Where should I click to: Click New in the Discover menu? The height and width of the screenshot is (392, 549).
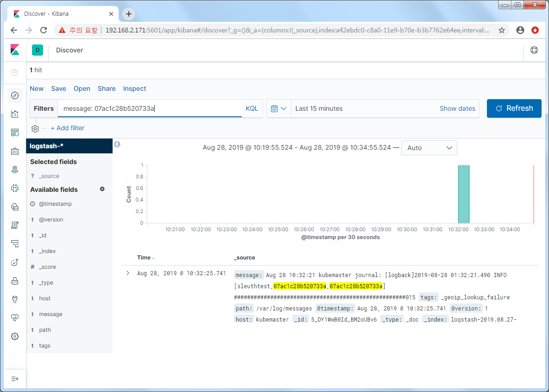point(37,89)
